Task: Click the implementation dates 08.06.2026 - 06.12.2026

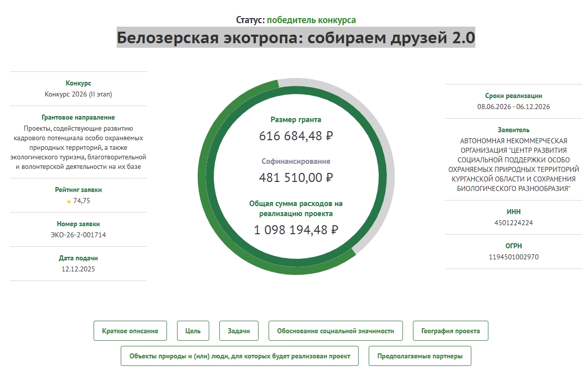Action: (x=514, y=107)
